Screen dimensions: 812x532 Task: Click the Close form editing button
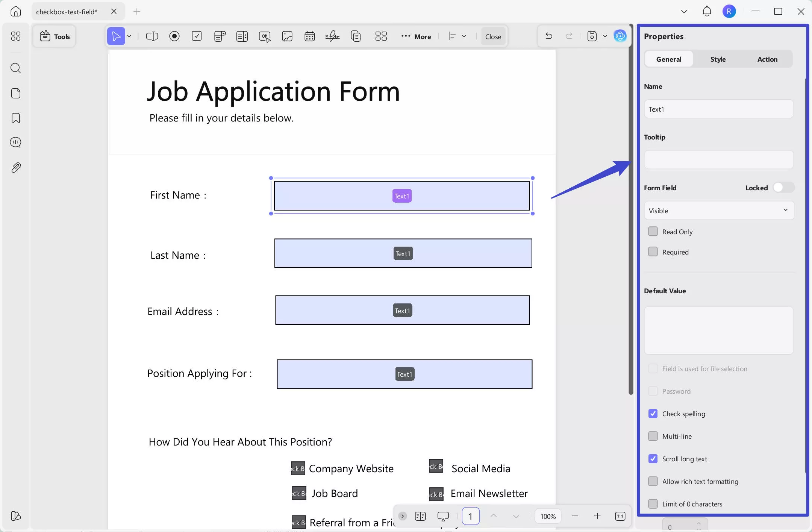pyautogui.click(x=493, y=36)
